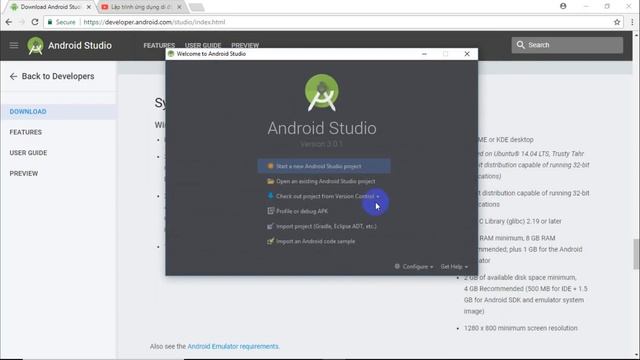Close the Download Android Studio tab
Image resolution: width=640 pixels, height=360 pixels.
click(x=89, y=7)
